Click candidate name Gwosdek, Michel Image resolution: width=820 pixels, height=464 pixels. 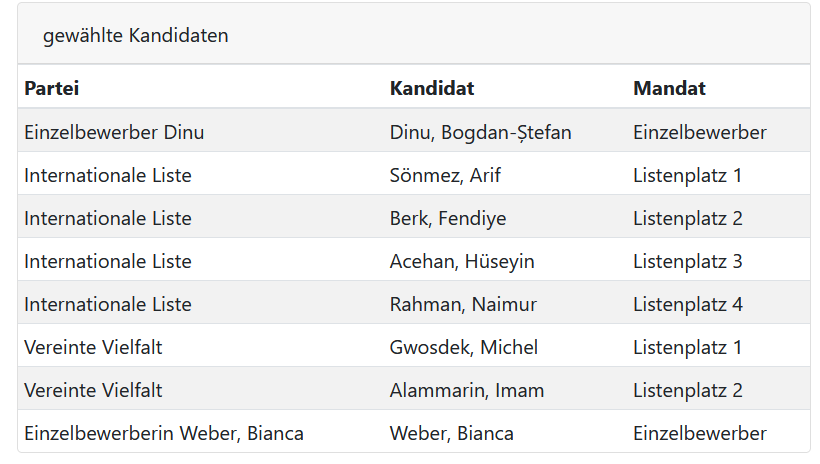tap(463, 347)
